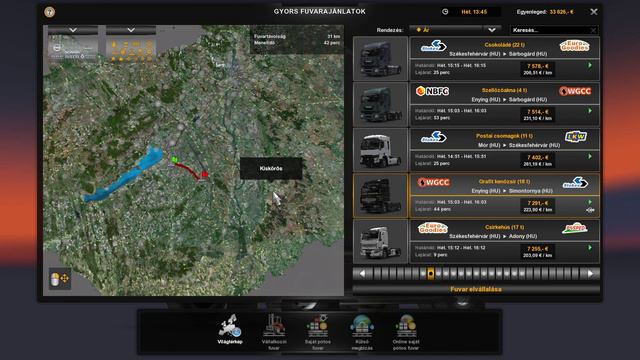Click the orange map legend icons panel

[x=131, y=49]
